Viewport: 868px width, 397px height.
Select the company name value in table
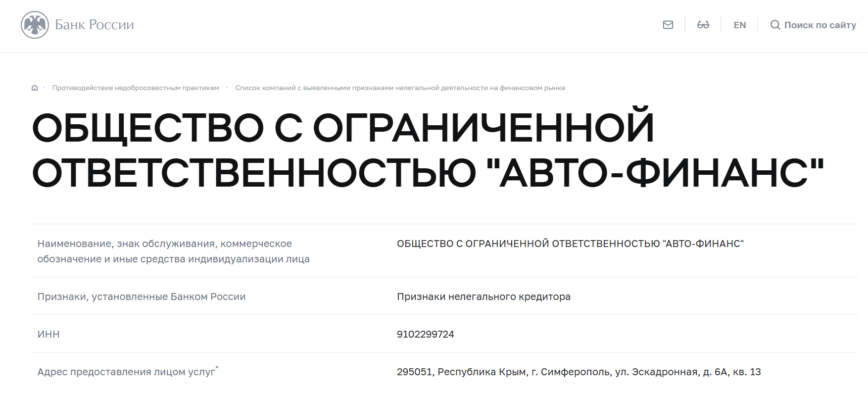pos(570,244)
